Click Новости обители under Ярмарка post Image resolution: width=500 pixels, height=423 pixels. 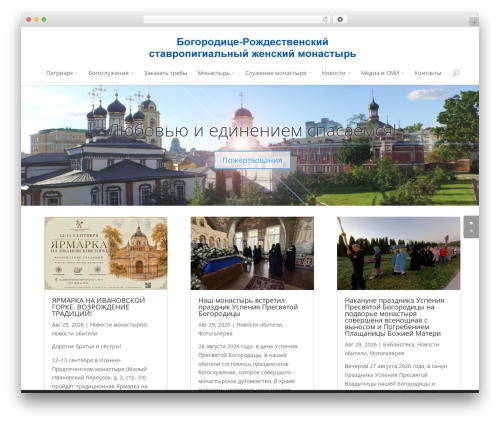tap(74, 333)
